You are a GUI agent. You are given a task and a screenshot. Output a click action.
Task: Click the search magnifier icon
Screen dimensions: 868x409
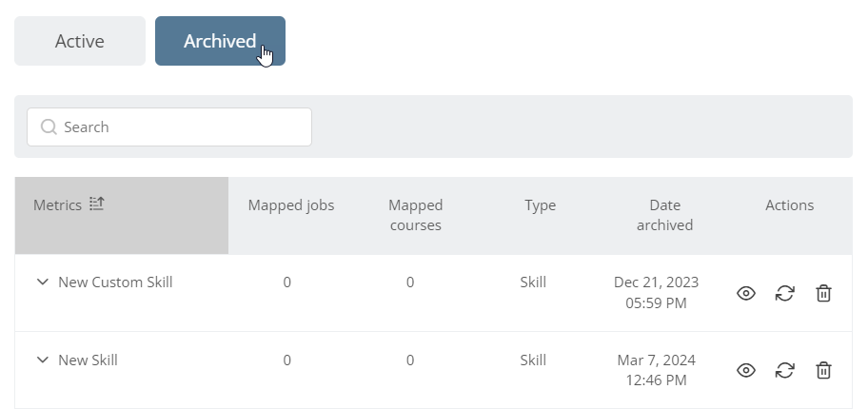tap(49, 127)
